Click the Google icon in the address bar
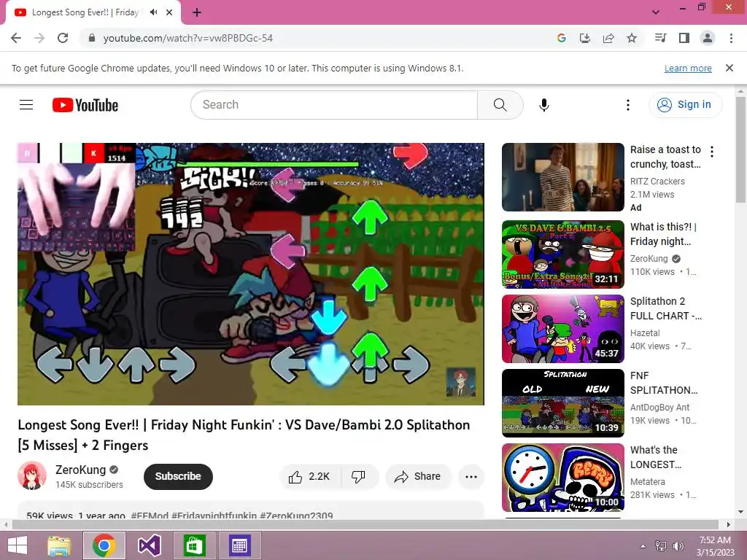 point(562,38)
